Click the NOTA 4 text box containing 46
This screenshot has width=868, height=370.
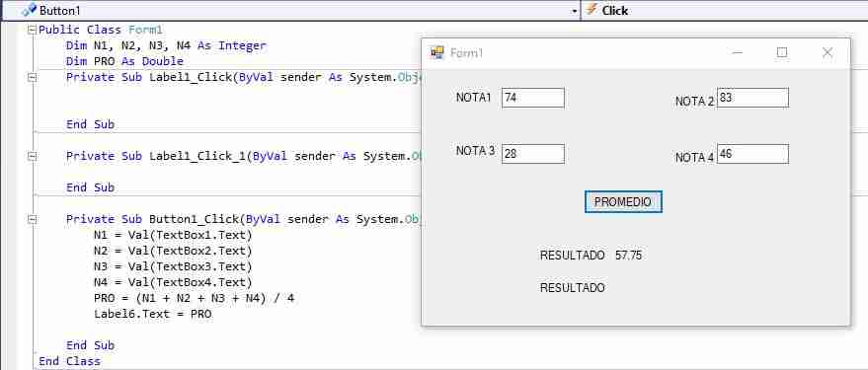point(752,154)
